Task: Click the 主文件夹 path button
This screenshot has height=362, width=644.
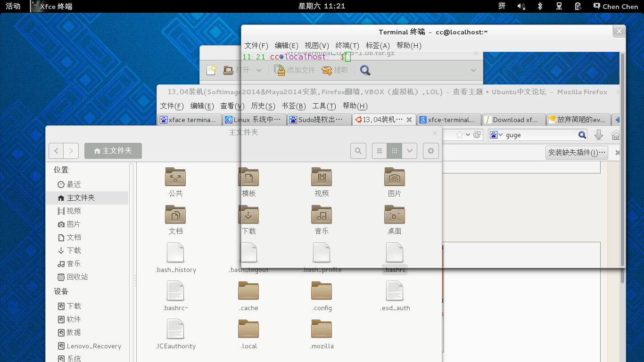Action: [113, 151]
